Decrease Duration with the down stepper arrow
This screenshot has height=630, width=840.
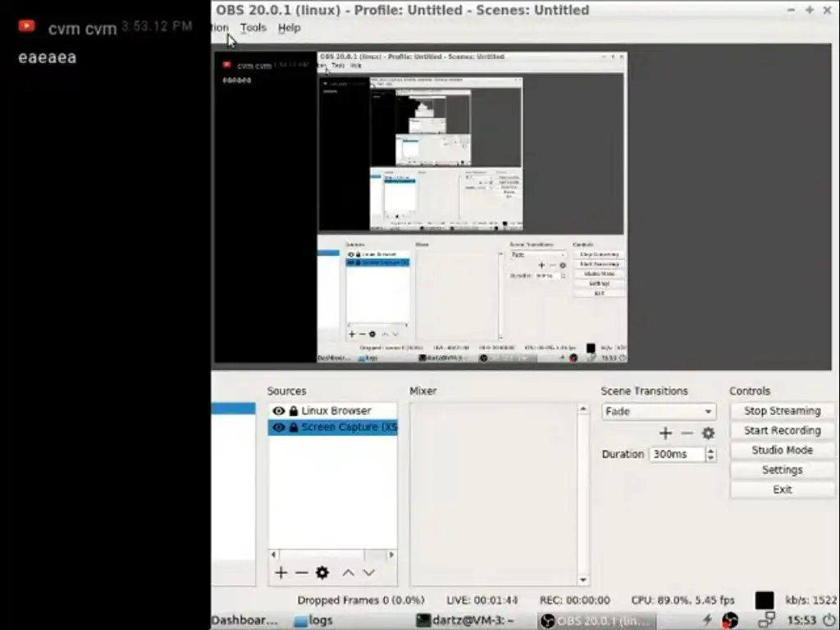coord(711,458)
